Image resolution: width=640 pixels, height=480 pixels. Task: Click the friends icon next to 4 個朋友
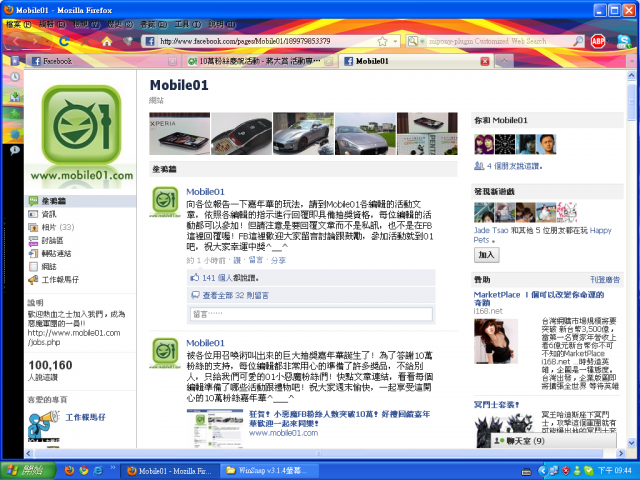coord(479,166)
